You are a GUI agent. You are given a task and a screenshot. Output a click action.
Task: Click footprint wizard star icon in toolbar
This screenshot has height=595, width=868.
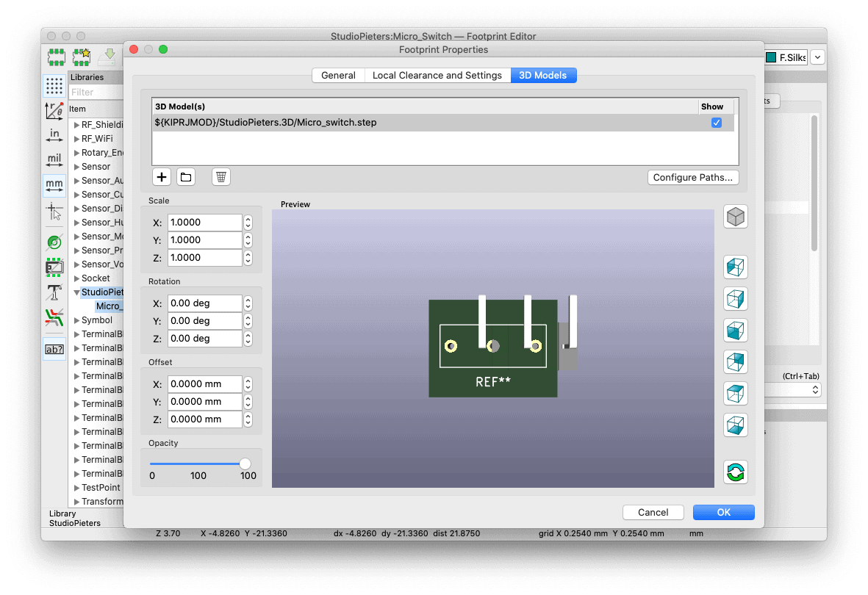click(x=82, y=57)
